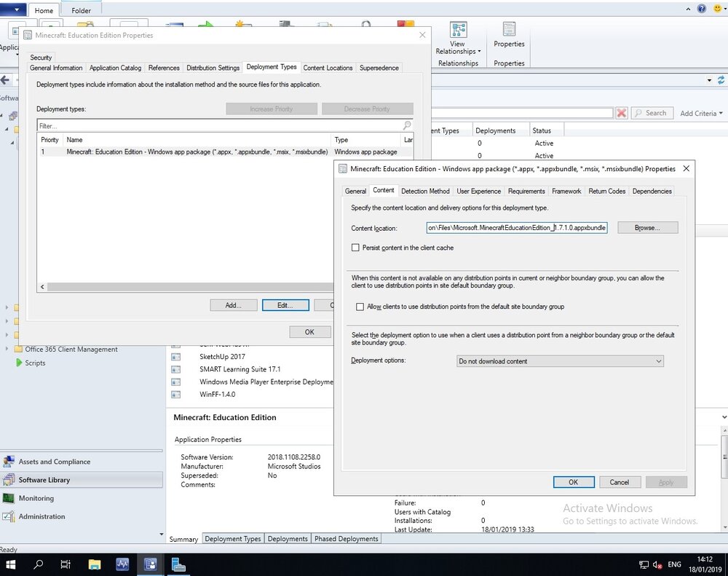Open the Software Library workspace

(82, 480)
